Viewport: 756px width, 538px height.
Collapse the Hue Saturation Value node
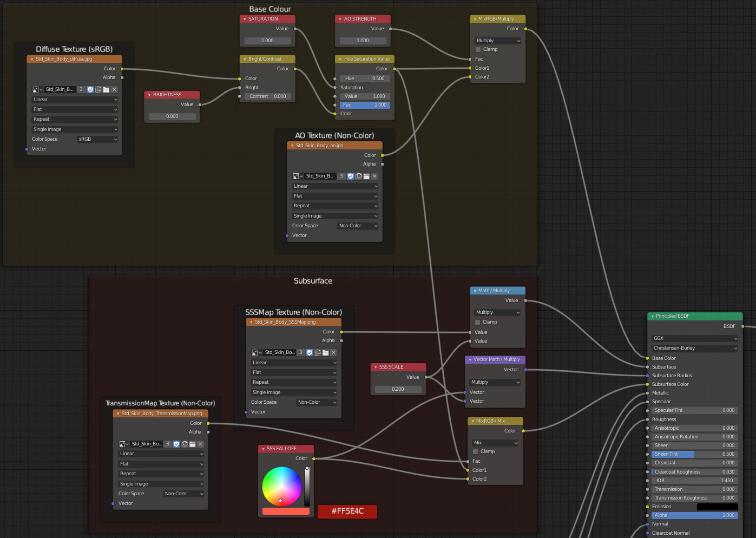coord(340,59)
